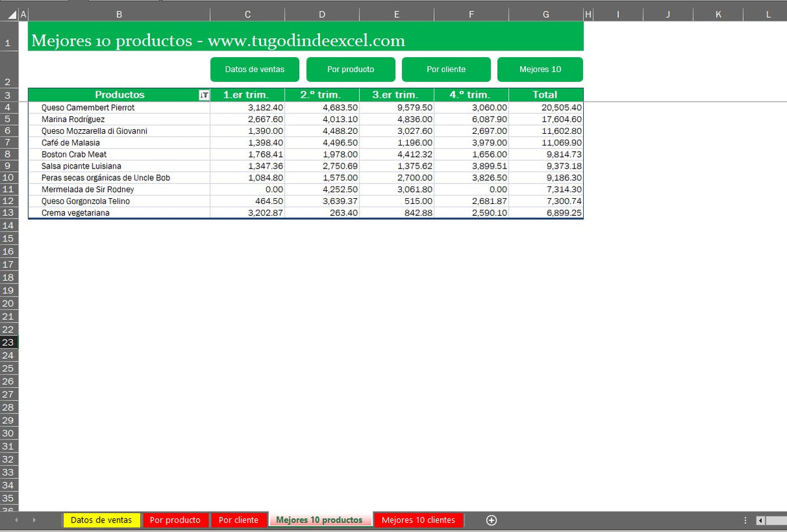Switch to Mejores 10 clientes sheet tab

[x=418, y=520]
